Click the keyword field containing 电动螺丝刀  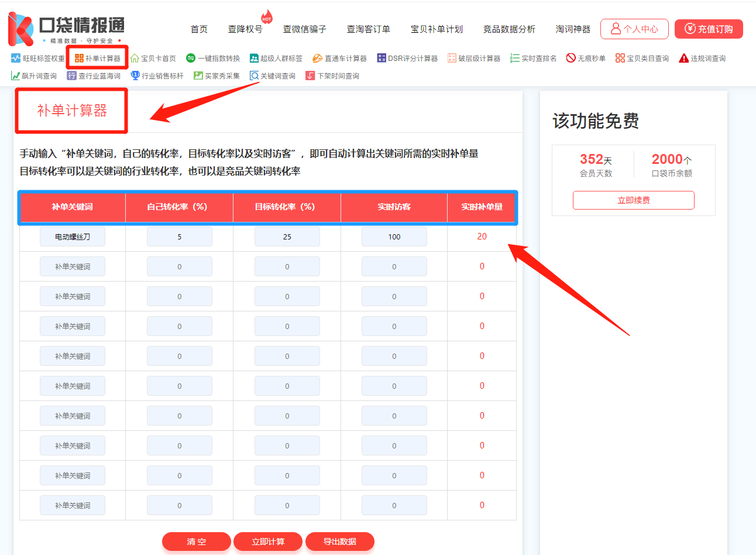coord(73,237)
